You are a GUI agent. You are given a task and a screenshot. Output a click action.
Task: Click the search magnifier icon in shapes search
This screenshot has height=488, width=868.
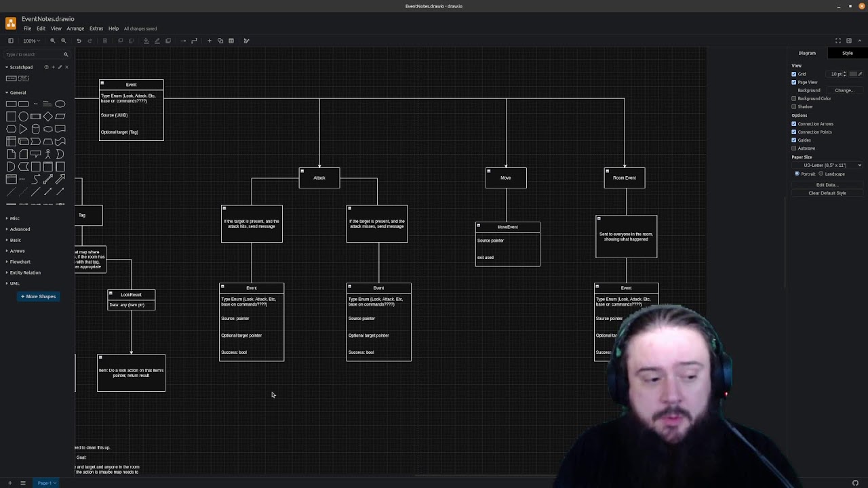66,54
